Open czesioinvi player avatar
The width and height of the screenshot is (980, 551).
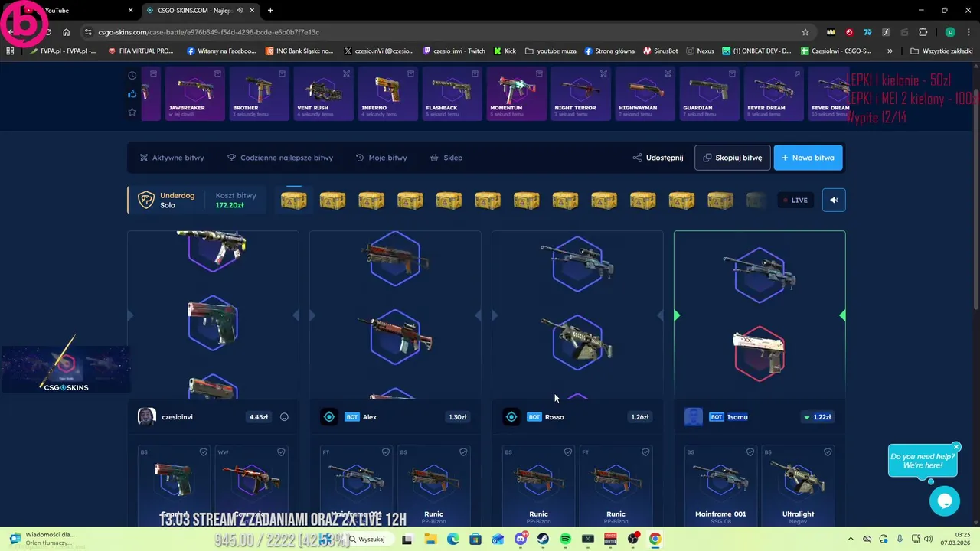(x=146, y=417)
